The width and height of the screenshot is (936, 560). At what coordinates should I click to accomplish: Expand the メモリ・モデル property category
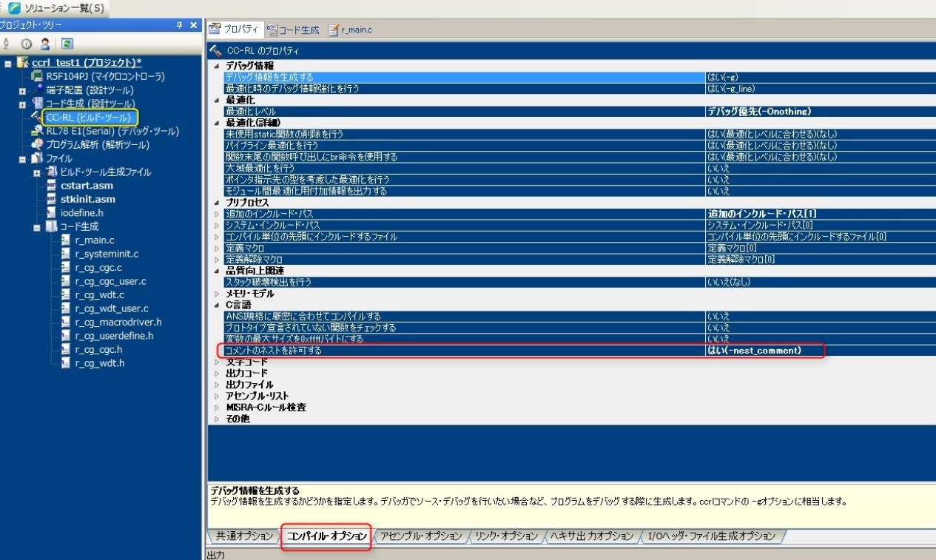click(217, 294)
